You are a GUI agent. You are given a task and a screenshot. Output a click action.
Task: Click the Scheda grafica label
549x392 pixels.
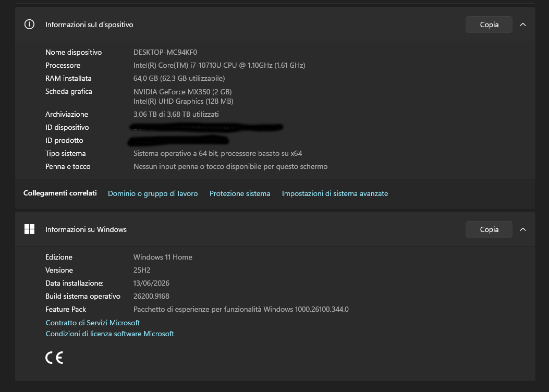point(69,91)
